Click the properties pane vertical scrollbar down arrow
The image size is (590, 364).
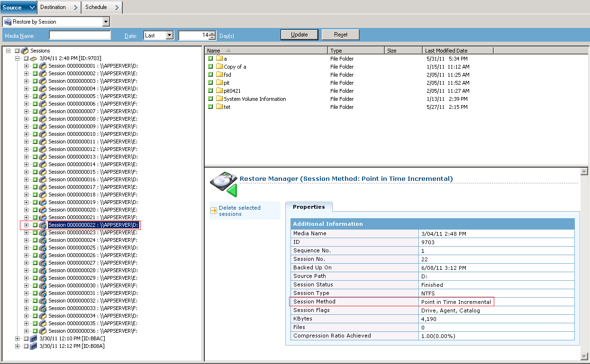pyautogui.click(x=584, y=356)
